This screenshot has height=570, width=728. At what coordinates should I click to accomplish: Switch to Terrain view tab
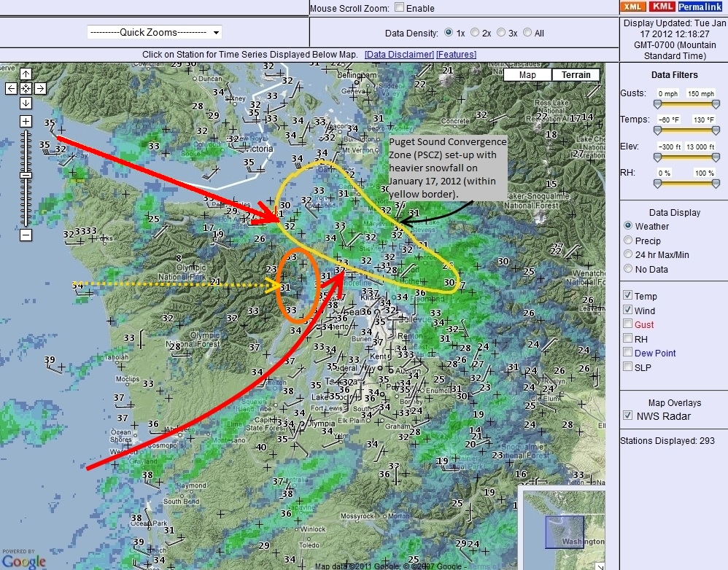click(576, 74)
